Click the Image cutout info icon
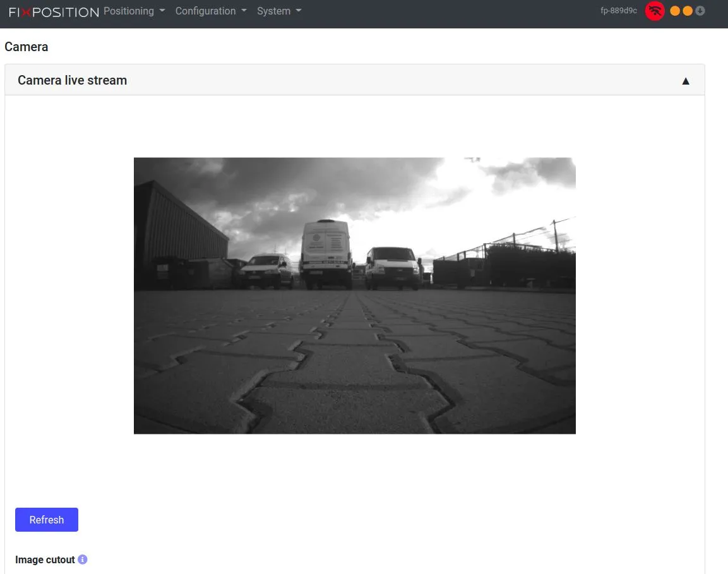Viewport: 728px width, 574px height. tap(83, 559)
